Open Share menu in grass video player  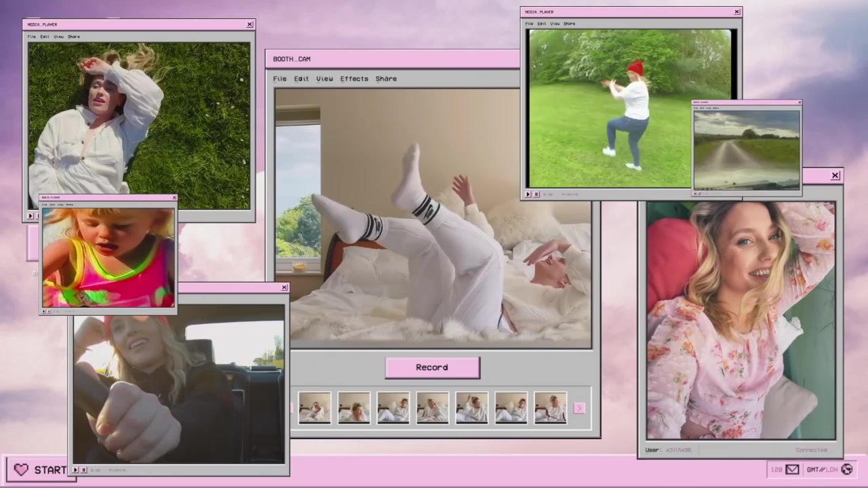pos(74,37)
